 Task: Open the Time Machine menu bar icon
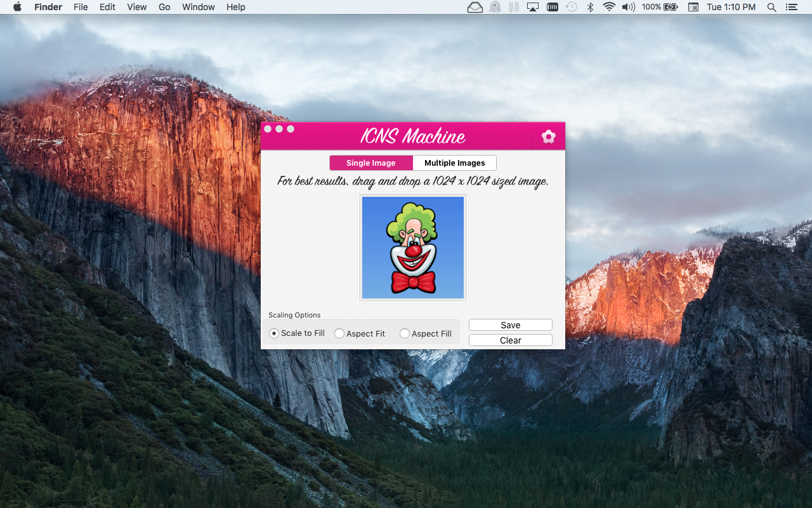(x=570, y=7)
